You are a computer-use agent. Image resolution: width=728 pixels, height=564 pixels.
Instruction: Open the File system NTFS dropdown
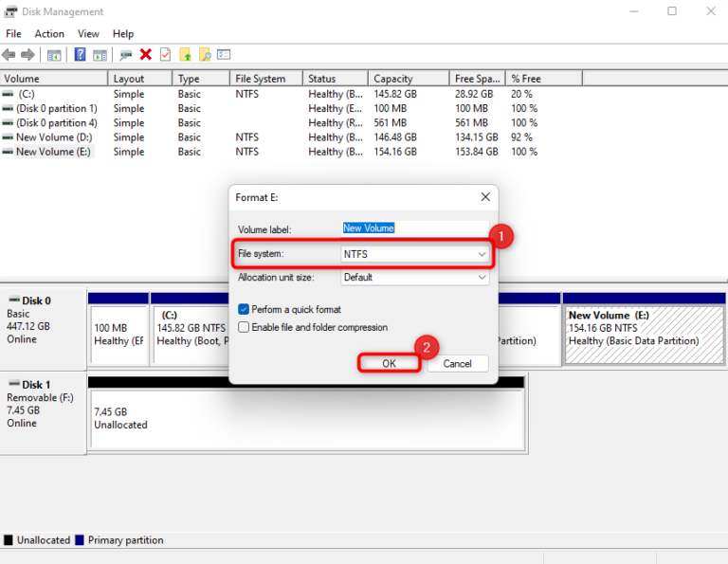point(415,254)
